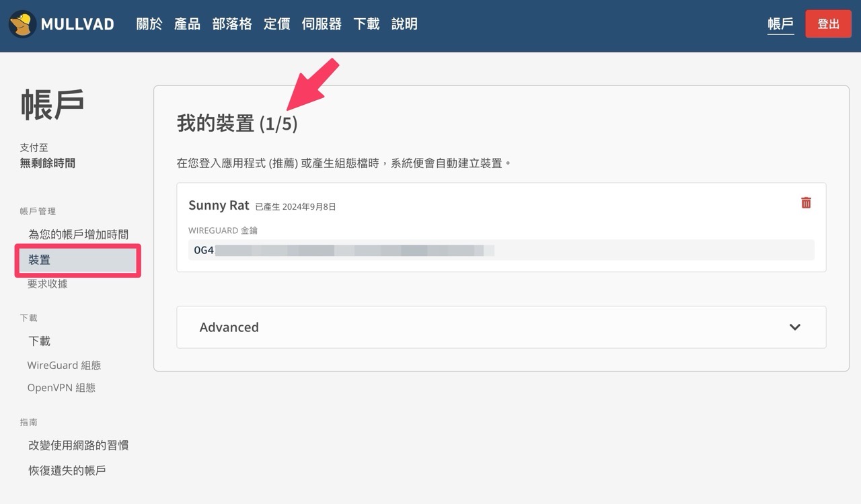This screenshot has width=861, height=504.
Task: Open WireGuard 組態 in sidebar
Action: (x=64, y=366)
